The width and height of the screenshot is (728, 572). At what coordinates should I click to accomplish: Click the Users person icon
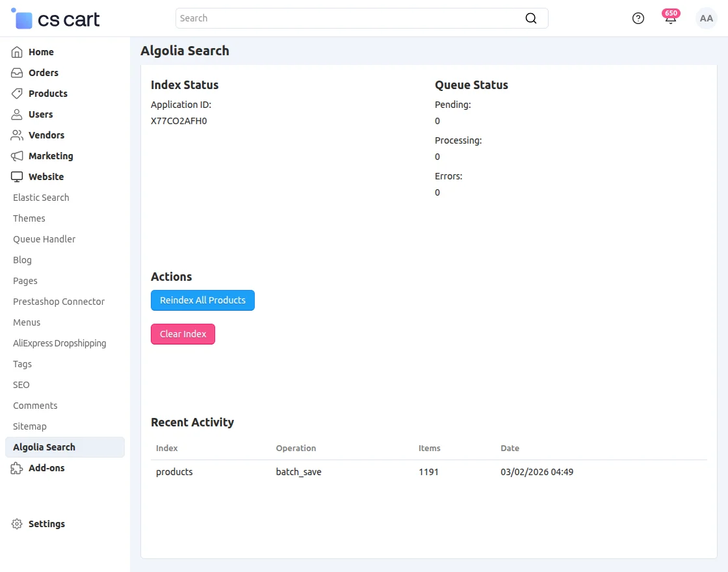(18, 114)
